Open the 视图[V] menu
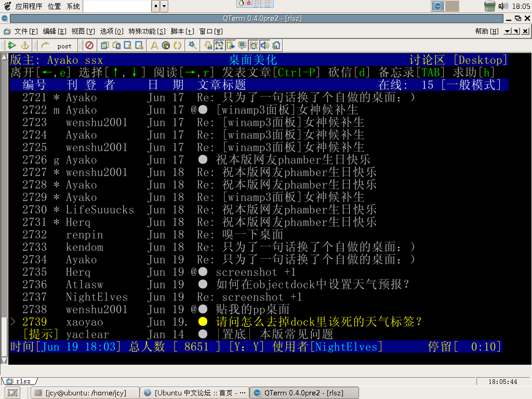This screenshot has height=399, width=532. [x=83, y=32]
